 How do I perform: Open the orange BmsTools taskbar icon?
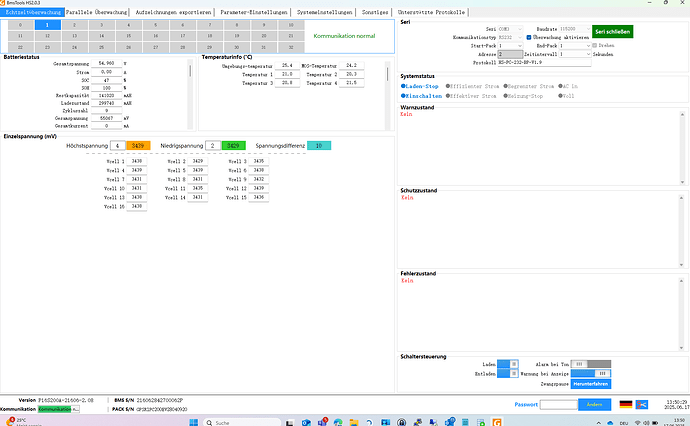pos(497,422)
